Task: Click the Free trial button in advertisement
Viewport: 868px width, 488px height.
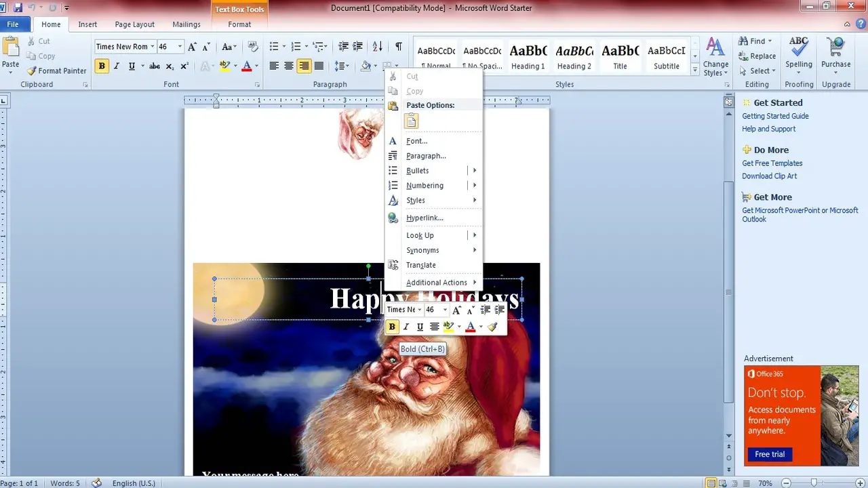Action: (x=770, y=454)
